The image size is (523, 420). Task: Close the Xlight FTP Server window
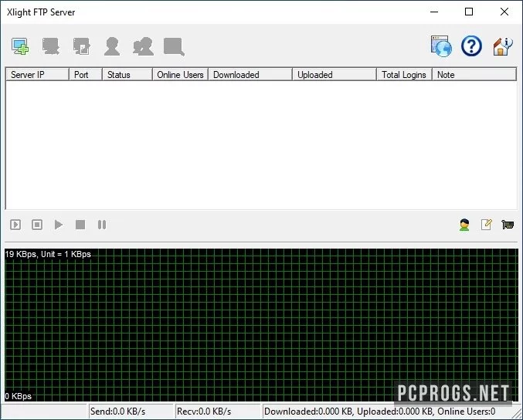click(x=504, y=12)
